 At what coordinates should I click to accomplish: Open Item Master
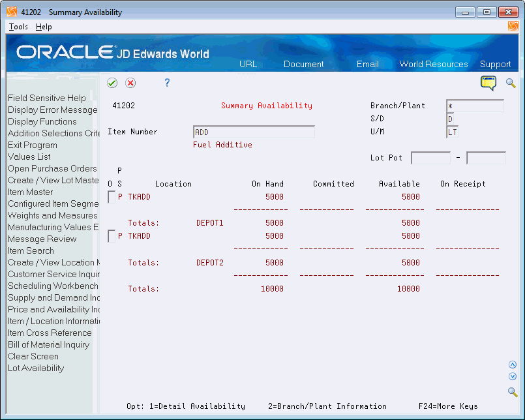[x=31, y=192]
